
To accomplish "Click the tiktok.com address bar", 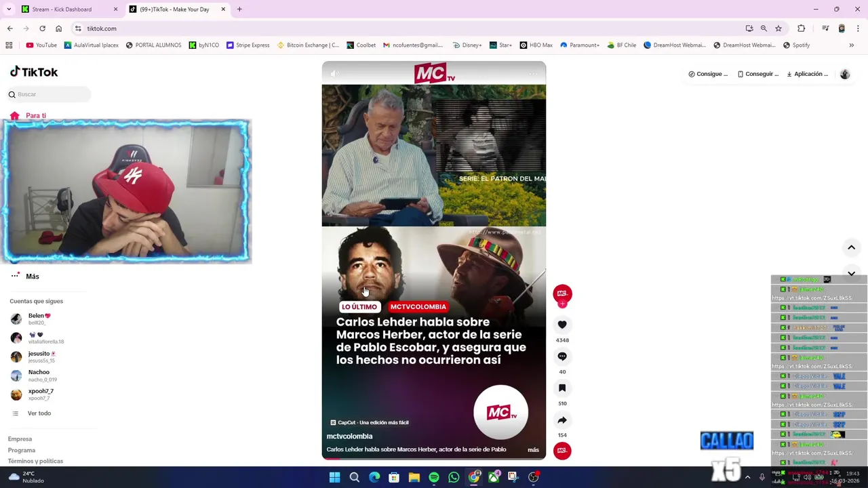I will coord(407,28).
